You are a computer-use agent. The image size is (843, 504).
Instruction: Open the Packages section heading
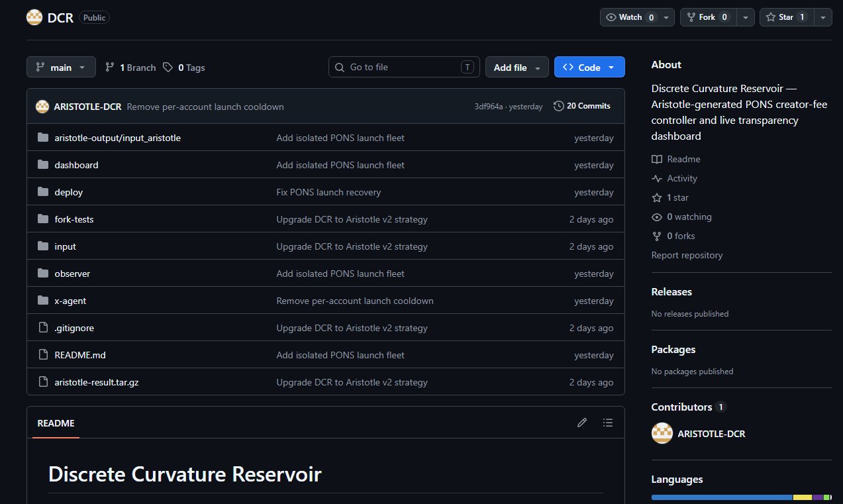(x=673, y=349)
